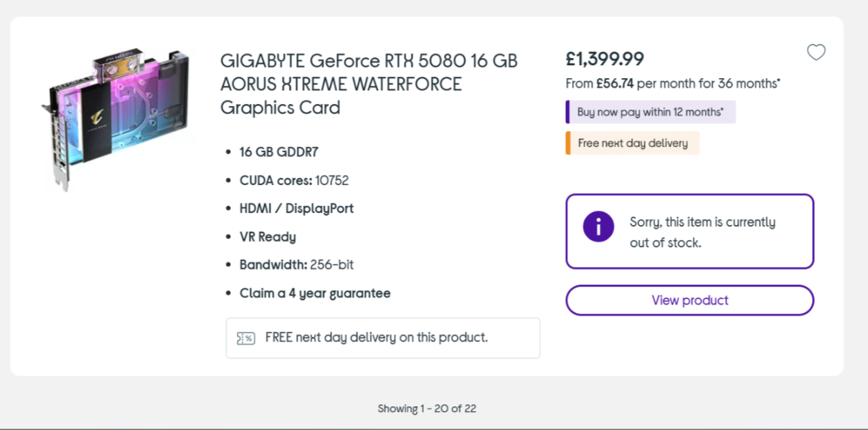
Task: Click the Showing 1 - 20 of 22 text
Action: pos(427,408)
